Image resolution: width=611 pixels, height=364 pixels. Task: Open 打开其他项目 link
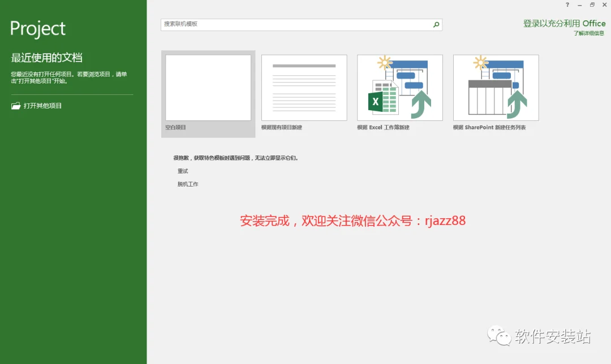(42, 106)
